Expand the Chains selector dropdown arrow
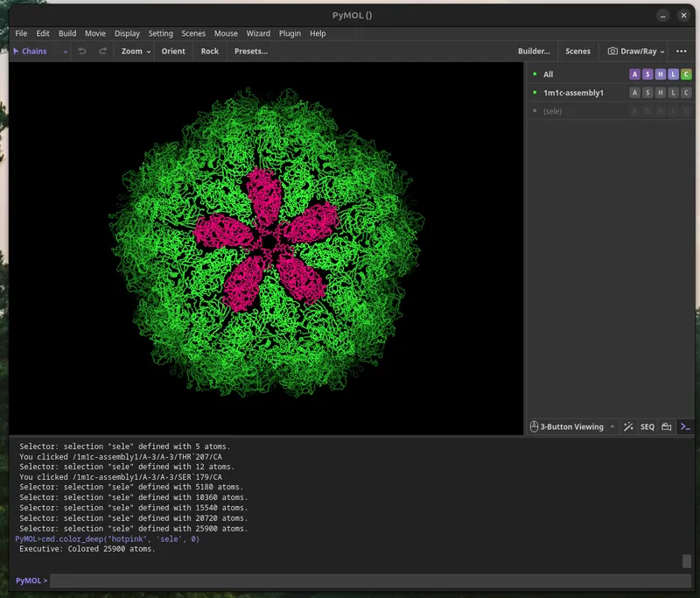Viewport: 700px width, 598px height. point(66,51)
